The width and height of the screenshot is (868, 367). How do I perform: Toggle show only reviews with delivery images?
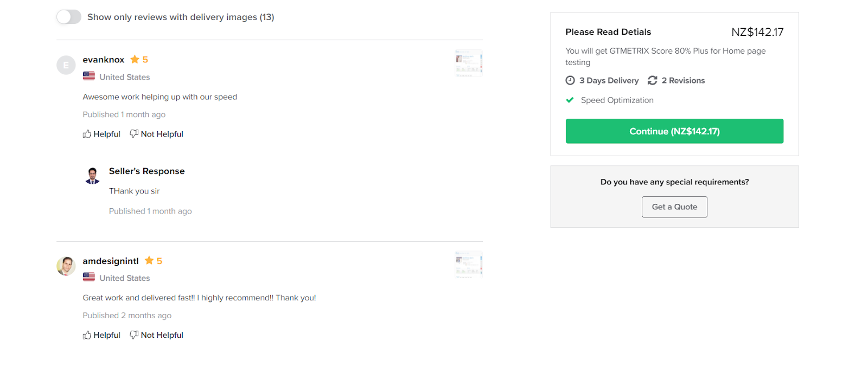point(69,17)
